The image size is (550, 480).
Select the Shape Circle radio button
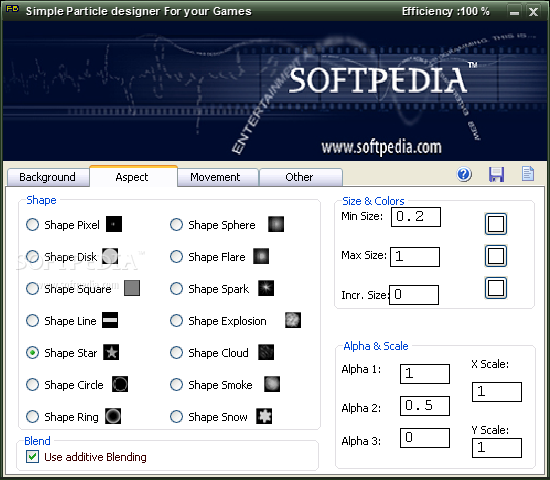pos(33,384)
